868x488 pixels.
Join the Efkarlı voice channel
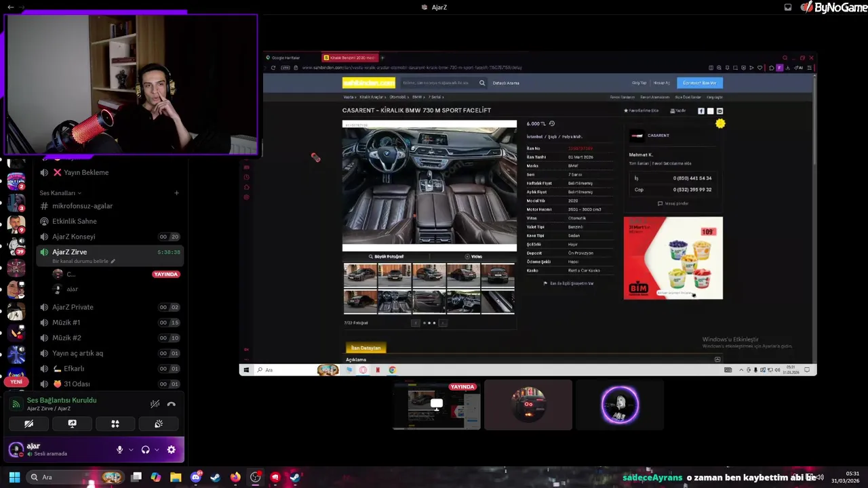tap(110, 369)
